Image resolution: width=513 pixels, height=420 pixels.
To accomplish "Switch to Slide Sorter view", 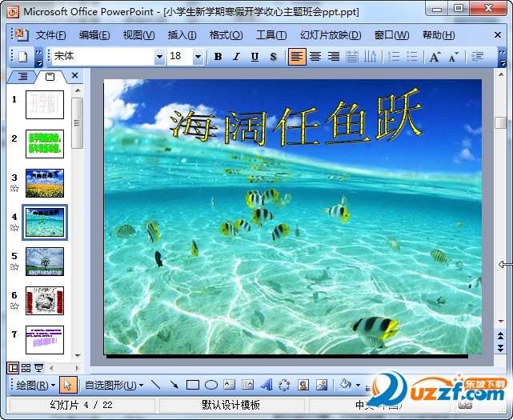I will click(26, 368).
